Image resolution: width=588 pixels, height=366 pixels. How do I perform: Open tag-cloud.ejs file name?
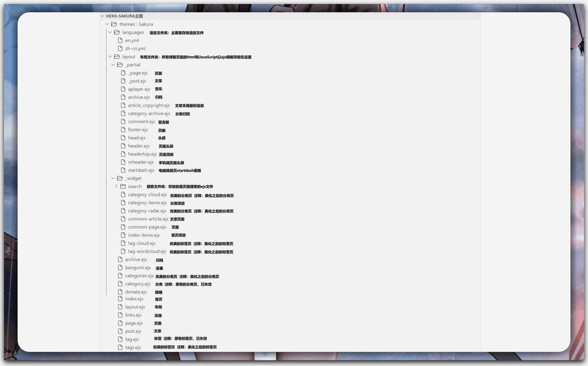click(x=142, y=243)
